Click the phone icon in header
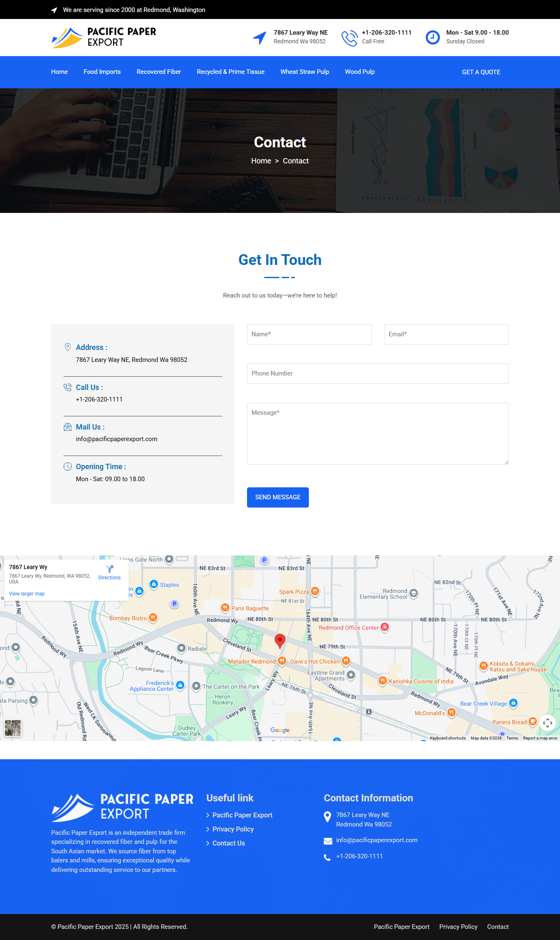The height and width of the screenshot is (940, 560). pos(349,38)
